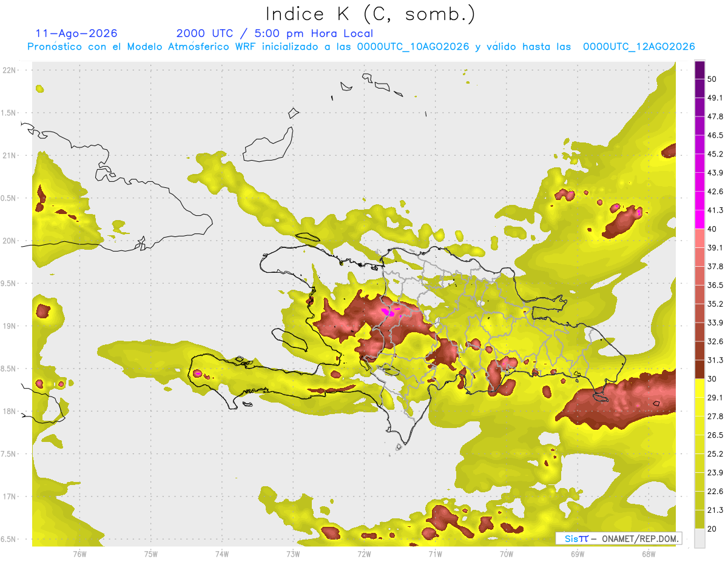
Task: Click the colorbar value "31.3"
Action: point(715,360)
